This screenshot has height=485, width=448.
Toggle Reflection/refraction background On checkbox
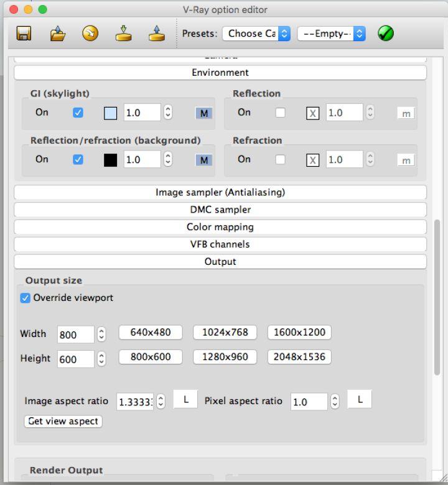78,160
